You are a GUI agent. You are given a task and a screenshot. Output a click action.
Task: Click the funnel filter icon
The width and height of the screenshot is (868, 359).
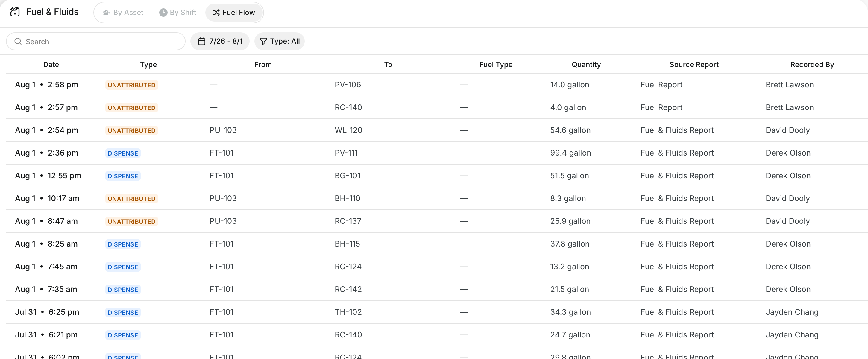pos(263,41)
